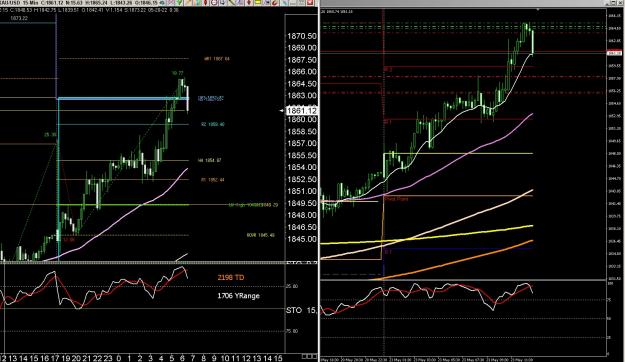Click the 1845.40 level label
The image size is (625, 362).
(x=261, y=235)
